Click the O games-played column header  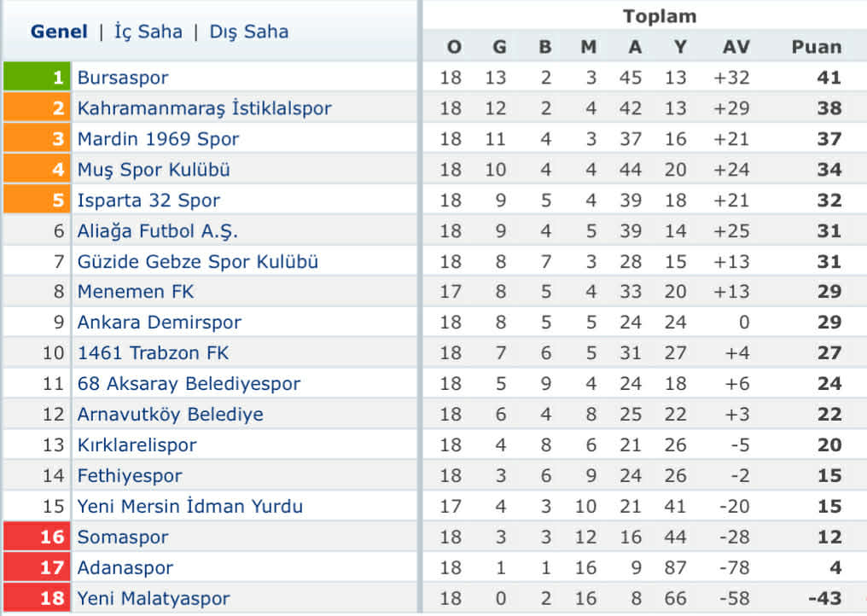click(x=453, y=47)
